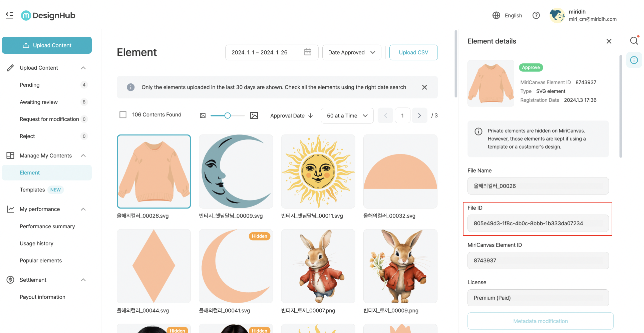
Task: Collapse the Manage My Contents section
Action: click(x=83, y=155)
